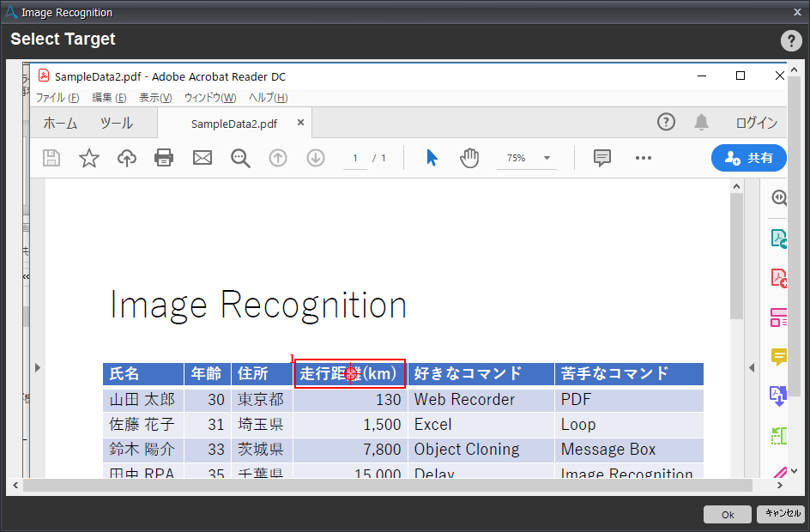
Task: Click the blue 共有 share button
Action: click(749, 158)
